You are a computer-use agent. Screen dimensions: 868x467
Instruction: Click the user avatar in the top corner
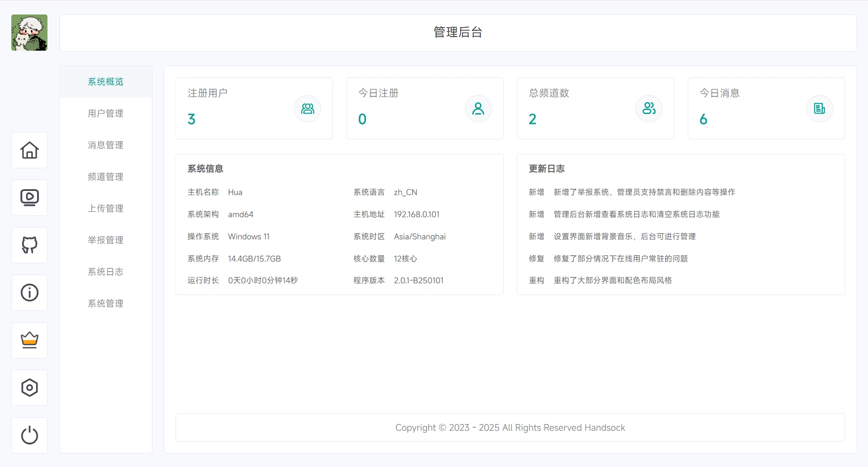29,32
